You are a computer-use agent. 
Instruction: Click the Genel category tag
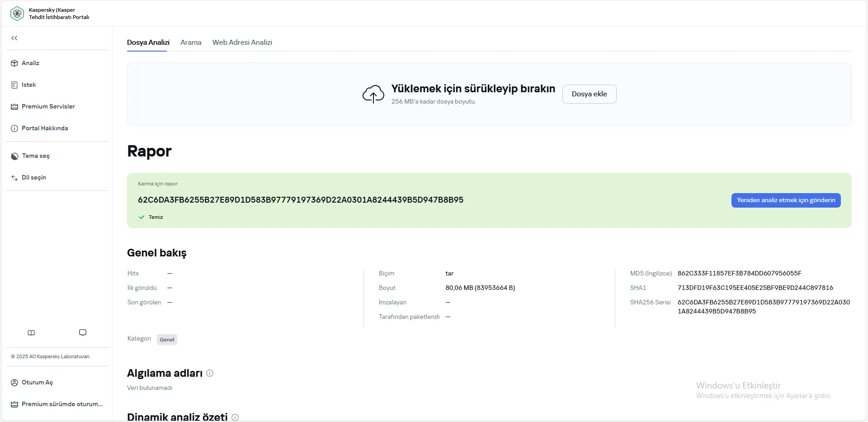click(167, 340)
